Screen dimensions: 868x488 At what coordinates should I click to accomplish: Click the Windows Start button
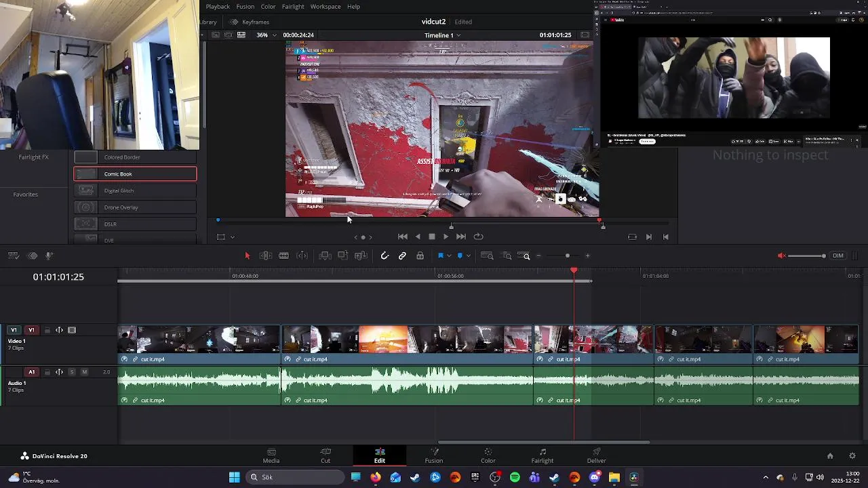[x=234, y=477]
